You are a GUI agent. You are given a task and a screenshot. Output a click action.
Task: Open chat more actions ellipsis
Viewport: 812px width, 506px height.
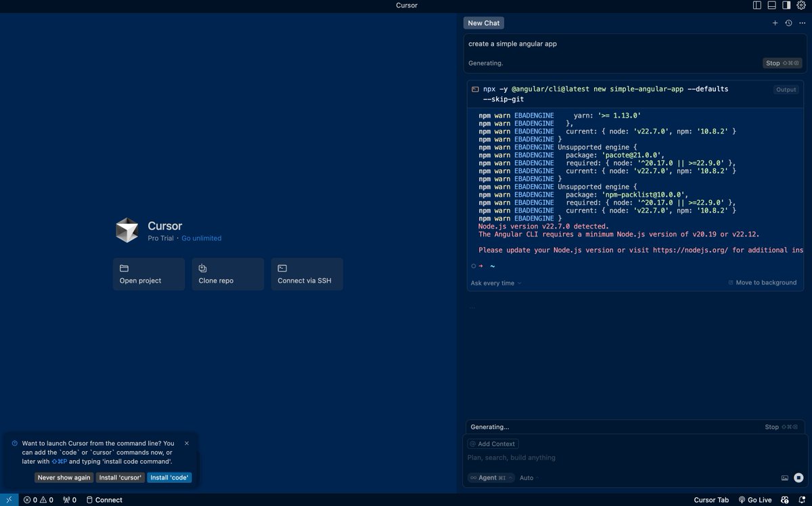(x=802, y=23)
